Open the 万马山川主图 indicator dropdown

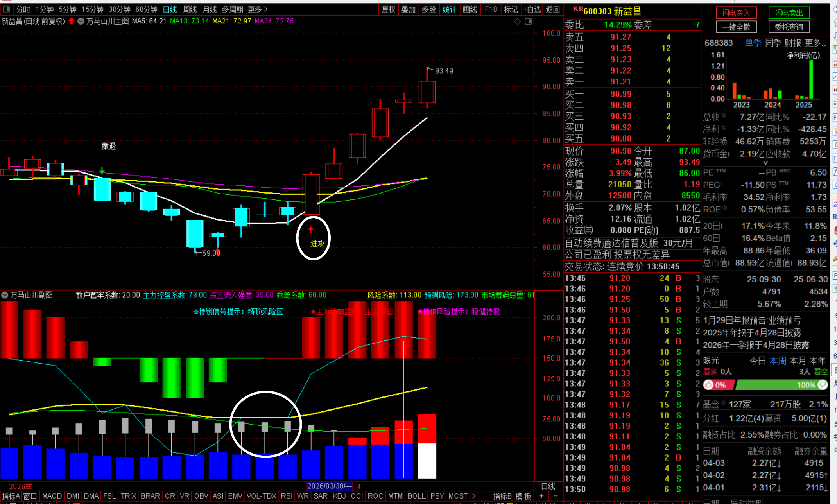[81, 22]
